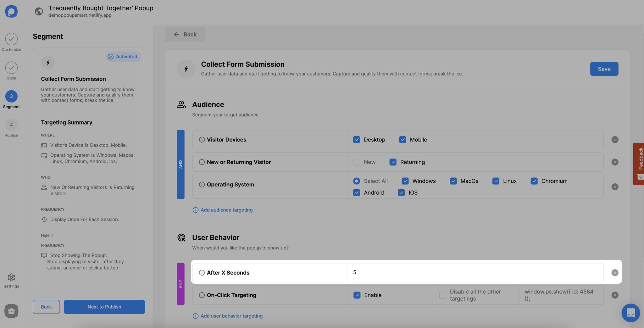Toggle the blue AND condition bar
This screenshot has width=644, height=328.
(180, 164)
